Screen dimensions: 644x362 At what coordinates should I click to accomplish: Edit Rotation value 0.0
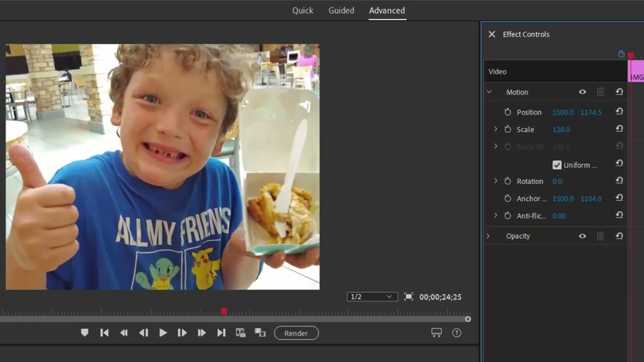[x=557, y=181]
